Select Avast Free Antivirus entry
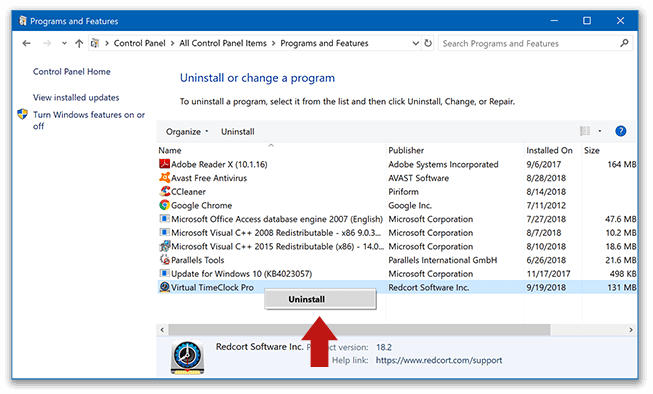The image size is (653, 394). point(209,178)
